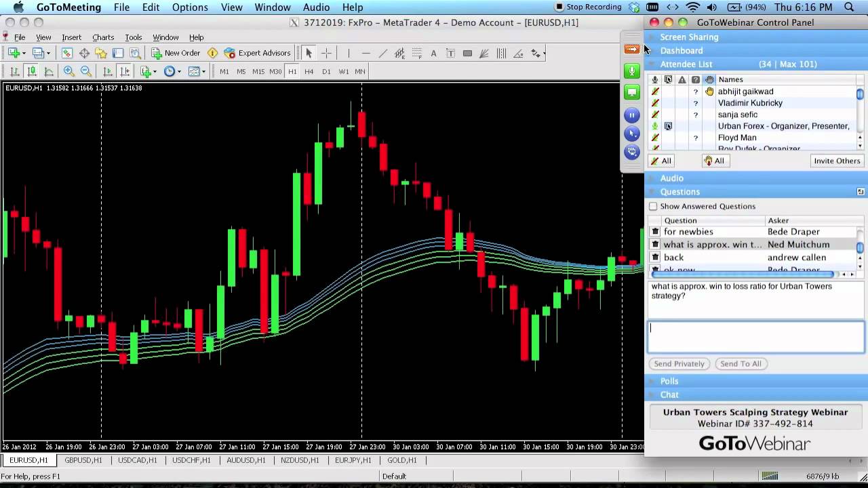Viewport: 868px width, 488px height.
Task: Select the crosshair tool
Action: (326, 53)
